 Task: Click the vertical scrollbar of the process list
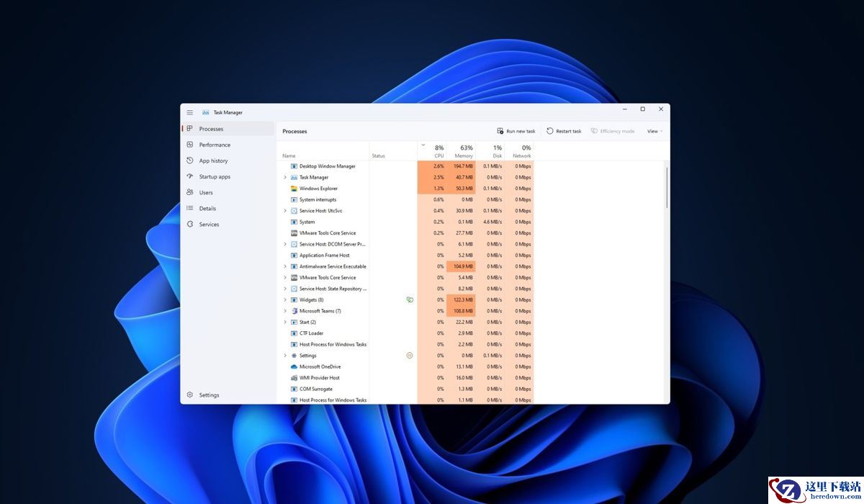(667, 187)
